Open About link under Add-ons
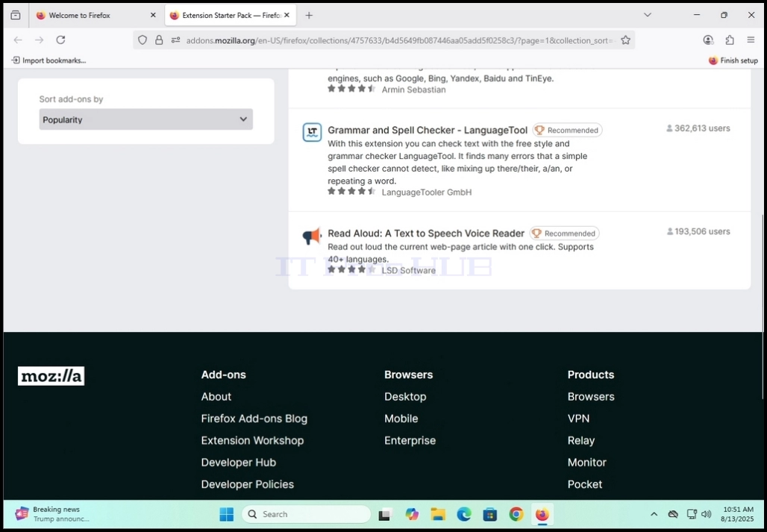Screen dimensions: 767x532 click(216, 396)
